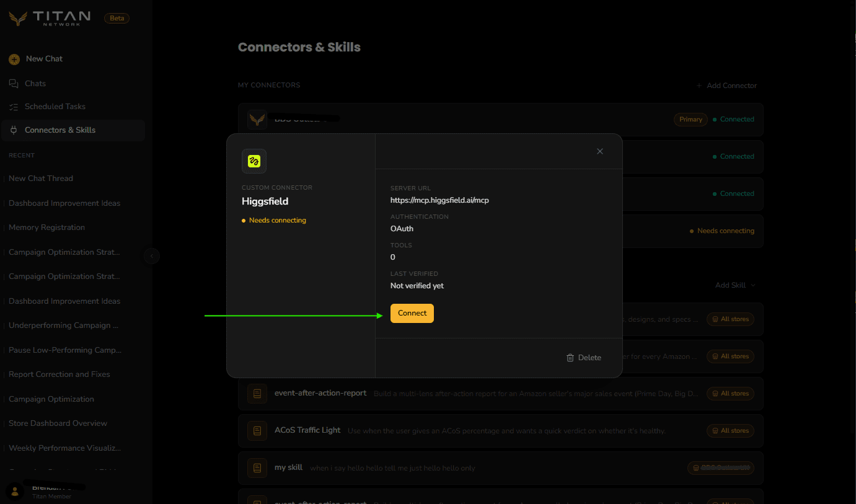The image size is (856, 504).
Task: Select the Connectors & Skills plug icon
Action: pos(14,130)
